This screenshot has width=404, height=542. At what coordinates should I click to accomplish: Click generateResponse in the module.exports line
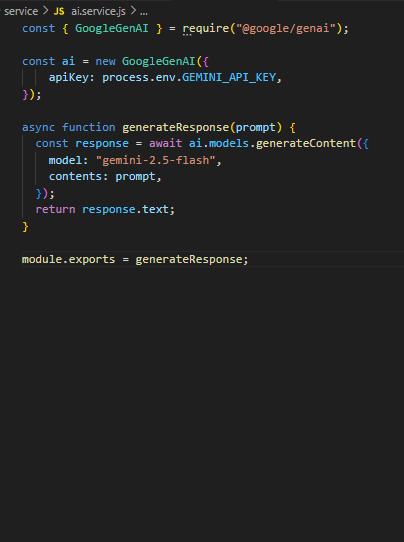[189, 259]
